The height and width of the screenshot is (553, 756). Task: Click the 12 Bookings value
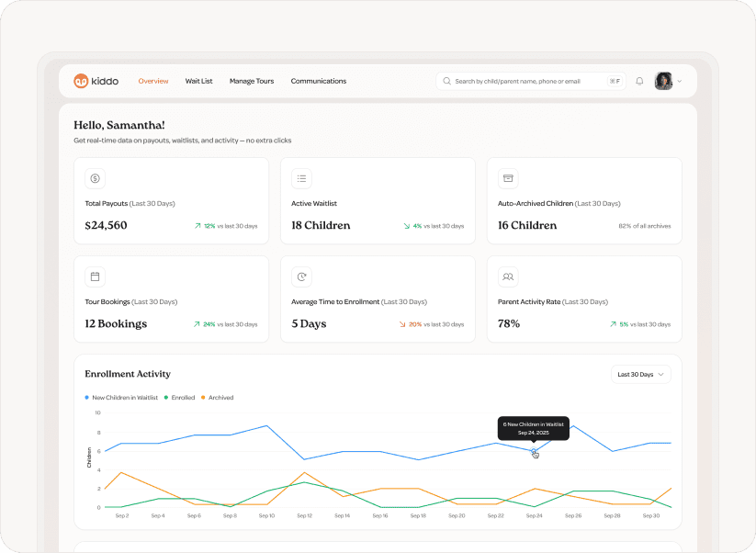[116, 323]
